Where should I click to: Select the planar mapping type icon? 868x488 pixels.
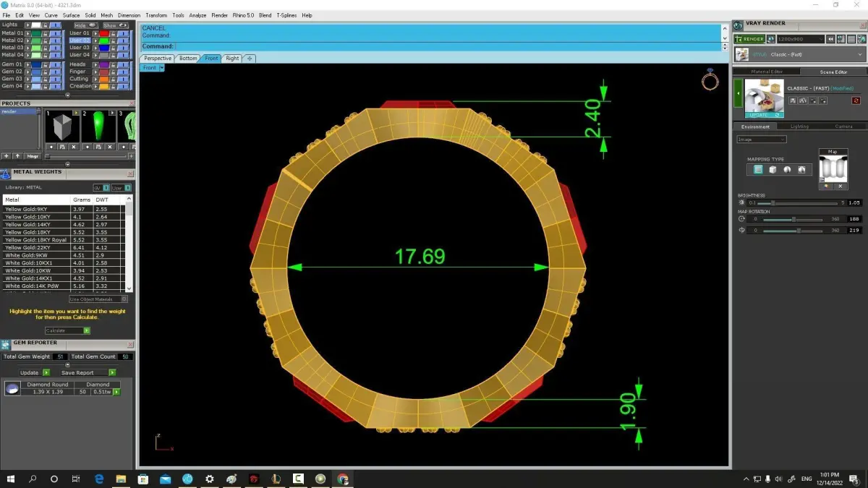[758, 169]
